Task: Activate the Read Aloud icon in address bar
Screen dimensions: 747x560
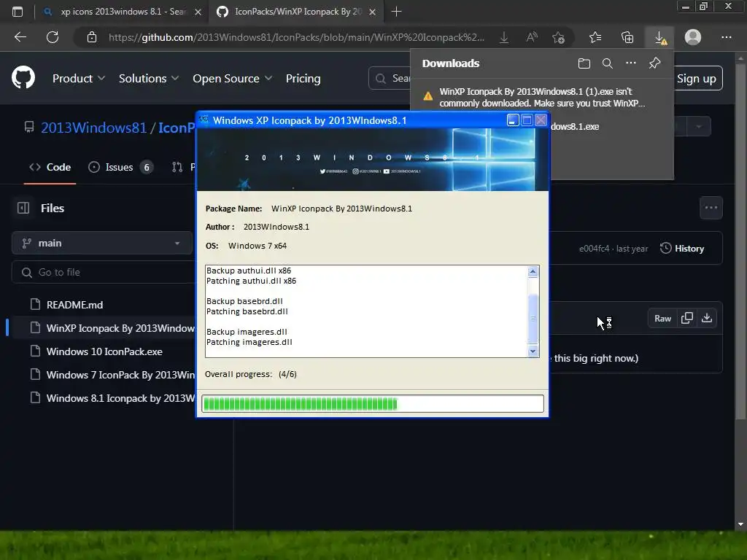Action: 532,37
